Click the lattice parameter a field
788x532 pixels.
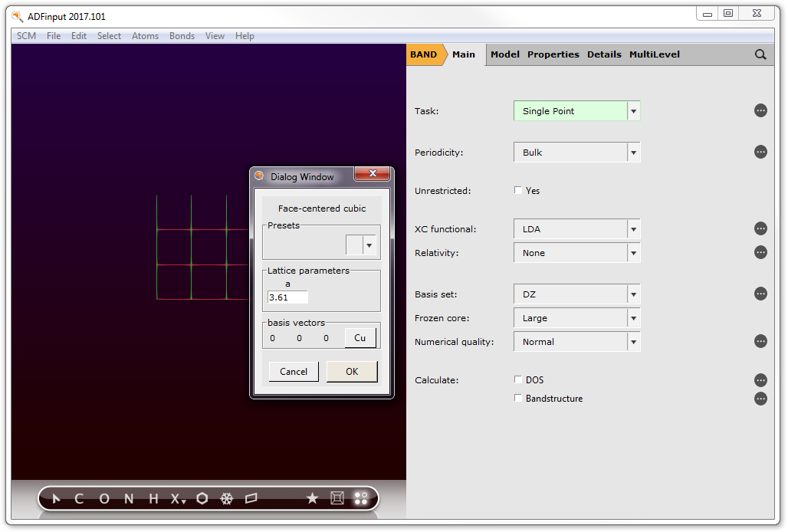pyautogui.click(x=287, y=297)
